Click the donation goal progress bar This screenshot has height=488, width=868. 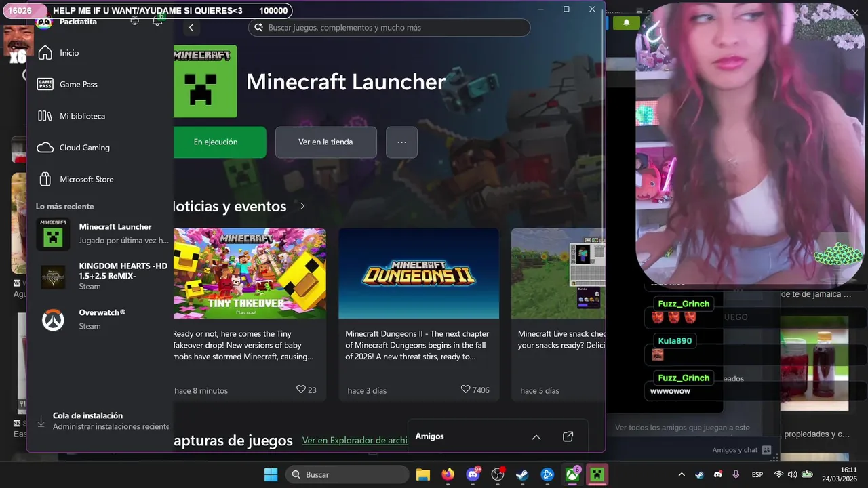pos(148,11)
